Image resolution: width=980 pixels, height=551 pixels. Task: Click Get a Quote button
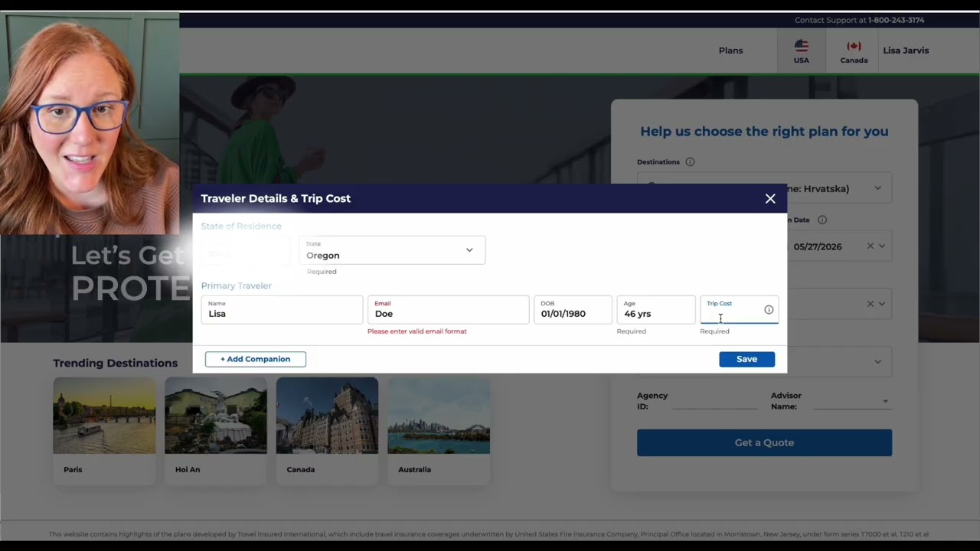pyautogui.click(x=764, y=442)
